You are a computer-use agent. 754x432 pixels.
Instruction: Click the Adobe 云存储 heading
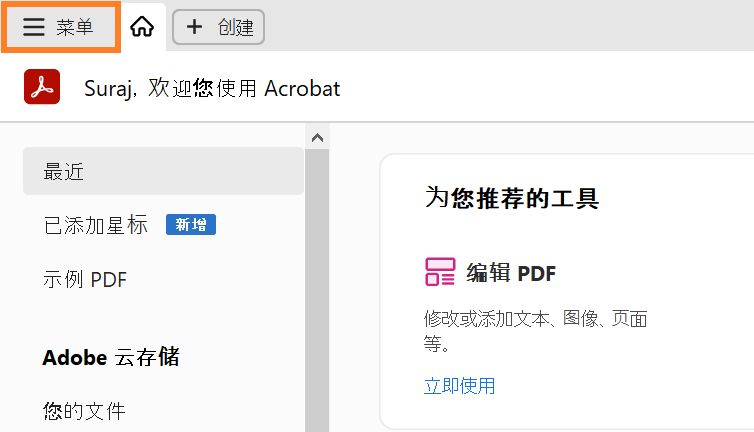(x=111, y=357)
